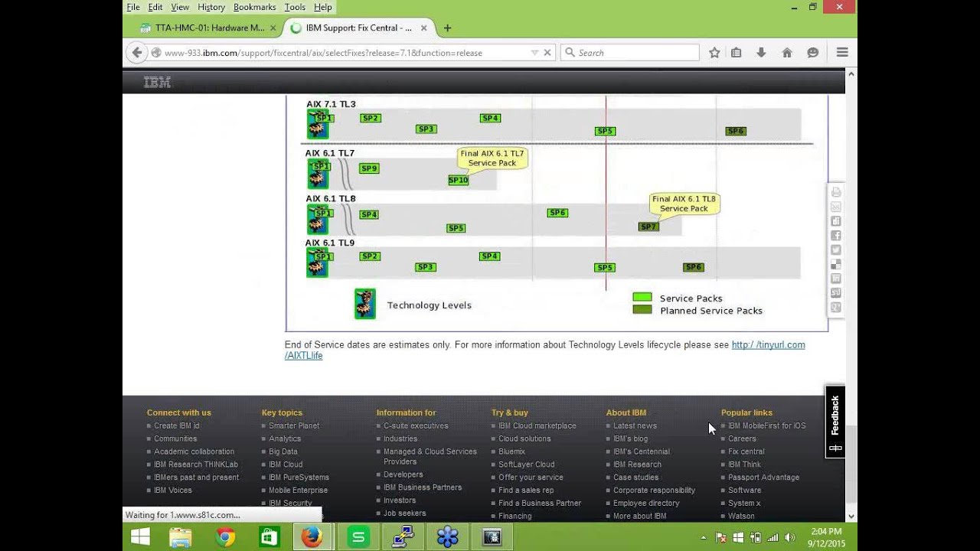Open the chat bubble icon in toolbar

pyautogui.click(x=813, y=53)
